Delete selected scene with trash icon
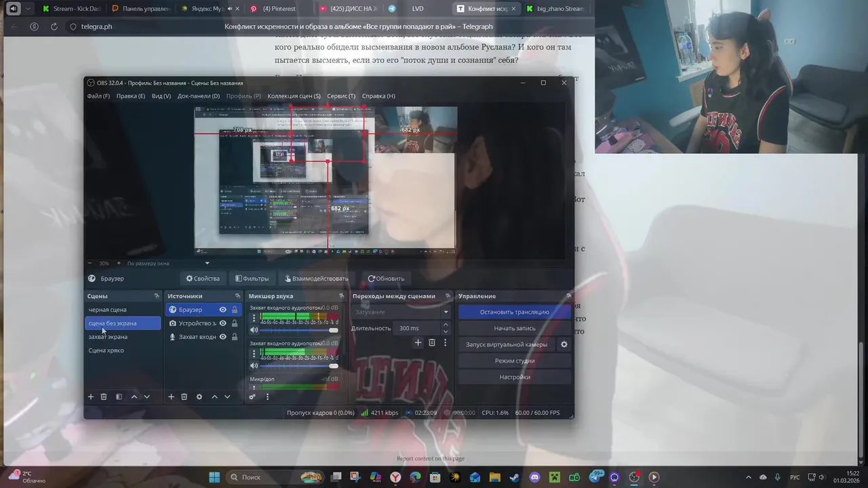This screenshot has height=488, width=868. 104,396
